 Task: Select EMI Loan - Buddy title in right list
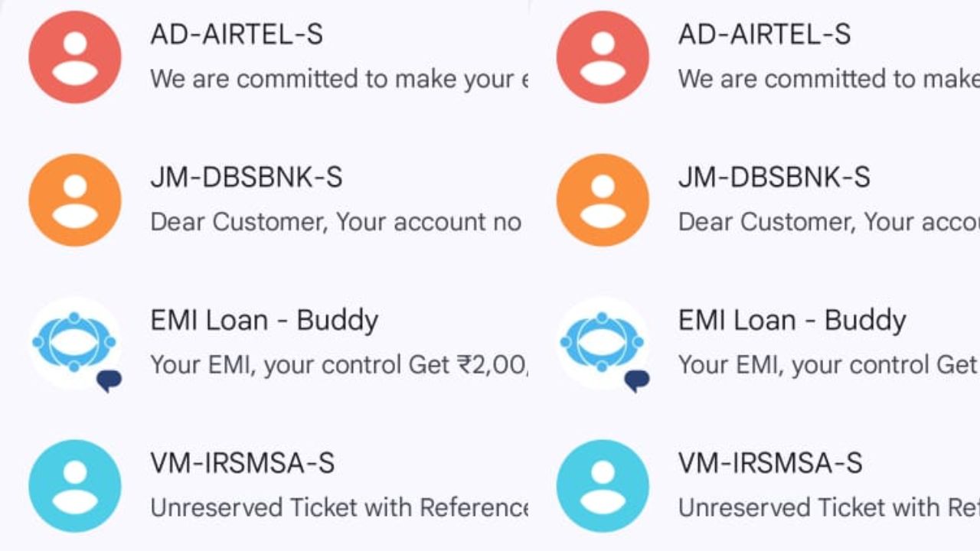(x=792, y=321)
